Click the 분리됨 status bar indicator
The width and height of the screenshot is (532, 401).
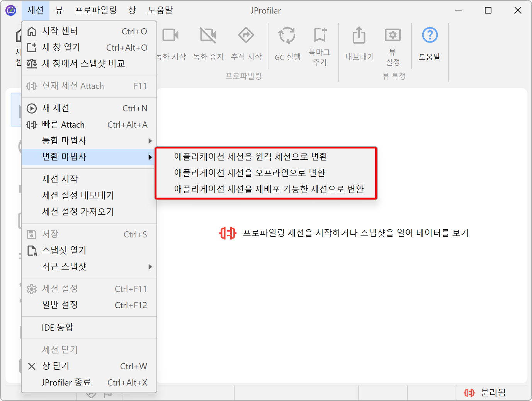[x=485, y=392]
